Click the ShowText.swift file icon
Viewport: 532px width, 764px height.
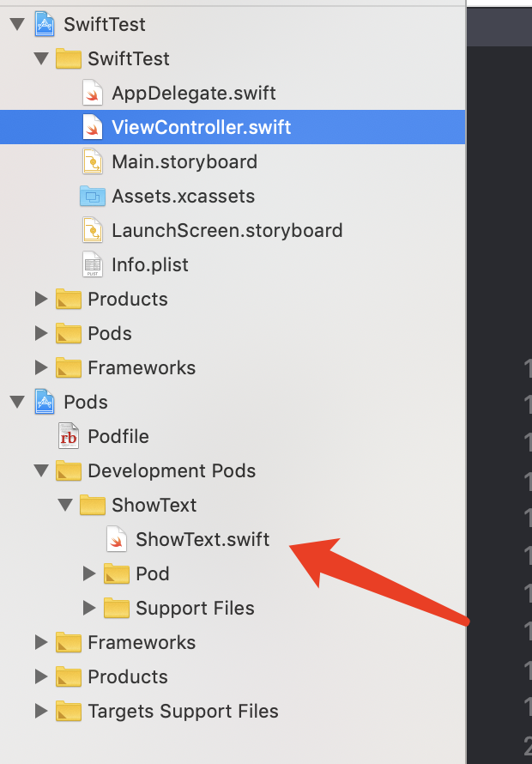(x=117, y=539)
